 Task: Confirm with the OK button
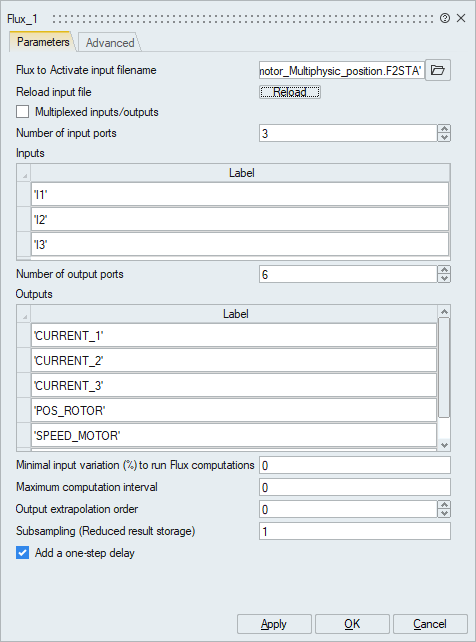[x=352, y=624]
